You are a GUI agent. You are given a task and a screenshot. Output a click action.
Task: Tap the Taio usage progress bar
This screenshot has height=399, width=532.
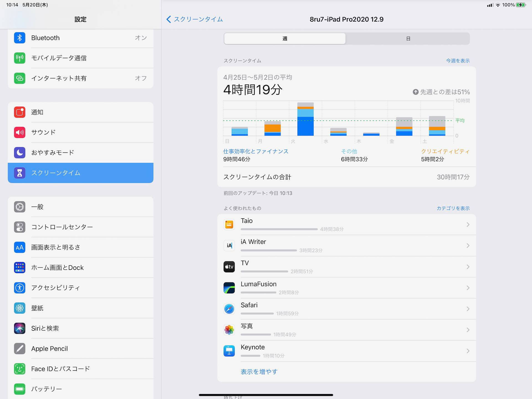point(279,229)
